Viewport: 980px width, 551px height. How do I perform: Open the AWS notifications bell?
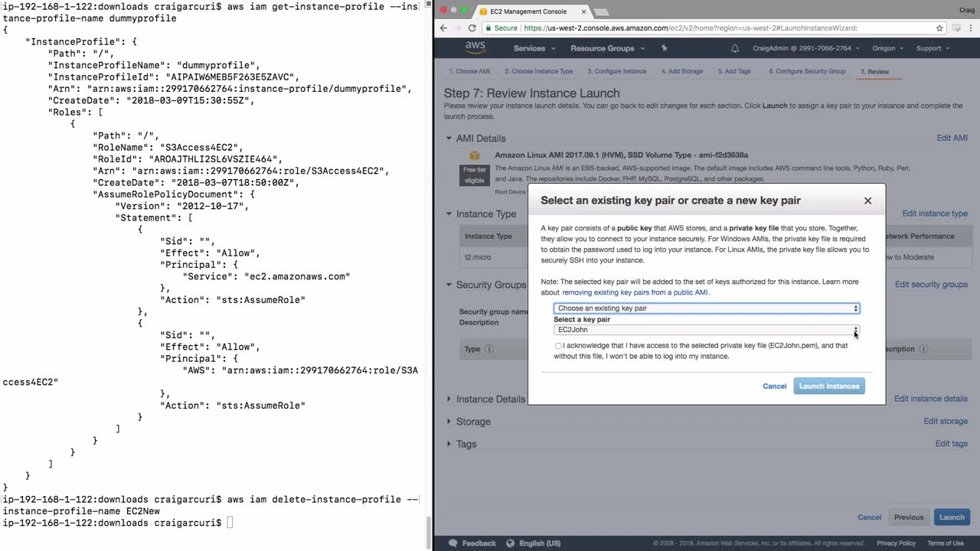(x=735, y=48)
